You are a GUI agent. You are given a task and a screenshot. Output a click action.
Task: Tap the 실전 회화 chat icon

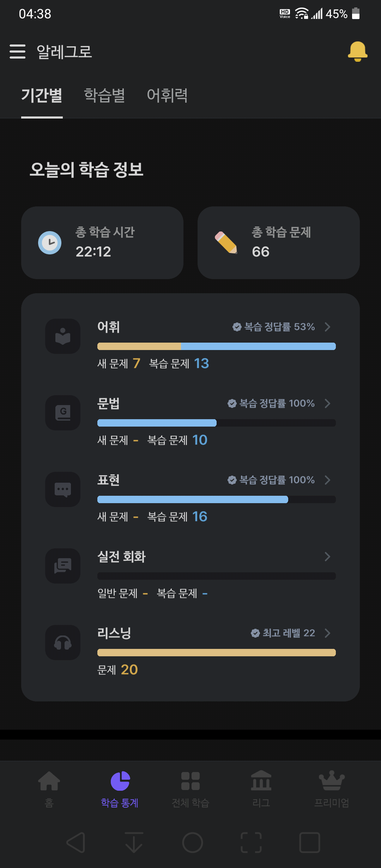[x=63, y=566]
